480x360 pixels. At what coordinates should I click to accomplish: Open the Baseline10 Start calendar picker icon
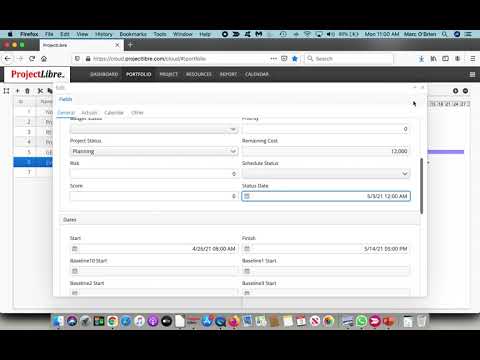(75, 271)
